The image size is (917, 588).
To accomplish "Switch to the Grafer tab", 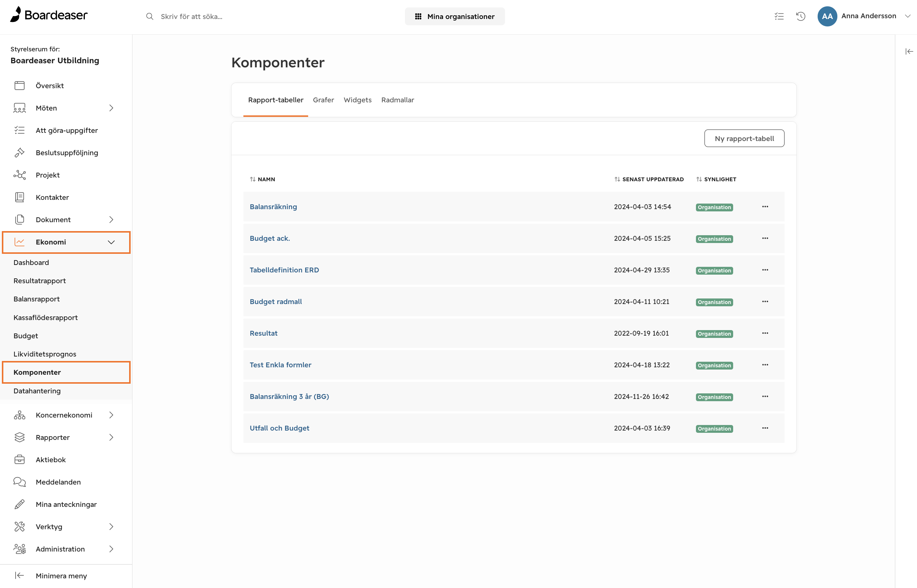I will [323, 100].
